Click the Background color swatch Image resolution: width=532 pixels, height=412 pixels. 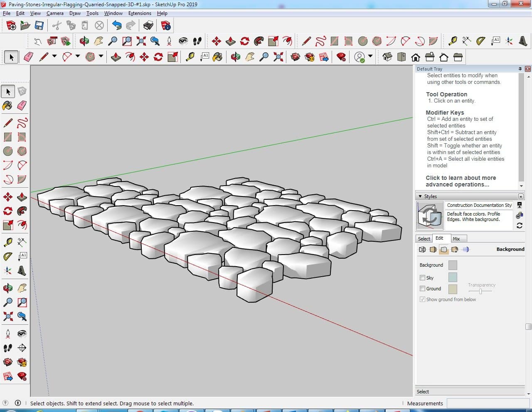(x=453, y=265)
